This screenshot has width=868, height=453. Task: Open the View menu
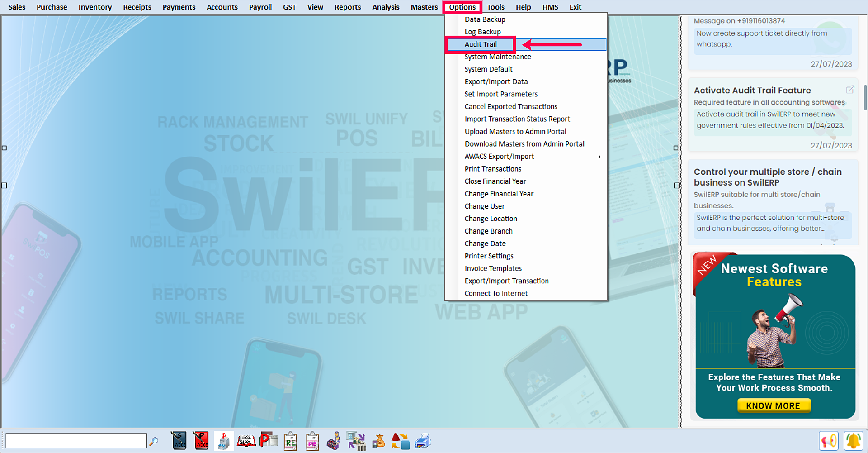[315, 7]
